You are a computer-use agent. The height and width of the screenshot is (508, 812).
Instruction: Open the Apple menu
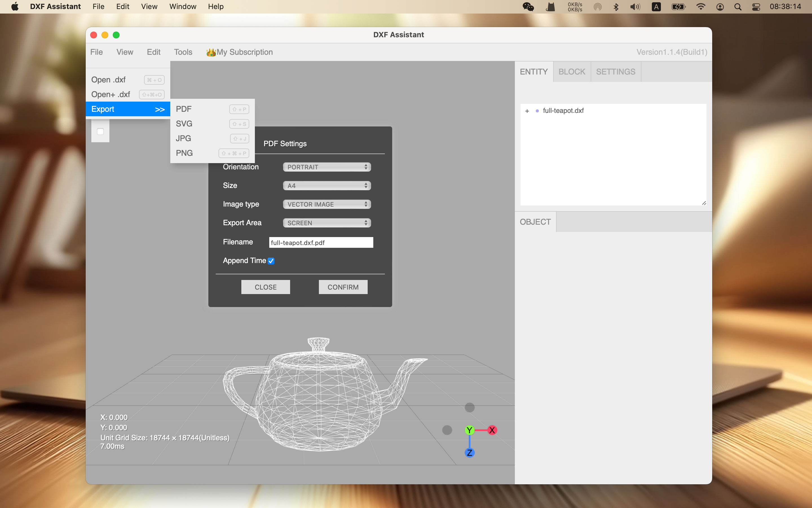(15, 7)
